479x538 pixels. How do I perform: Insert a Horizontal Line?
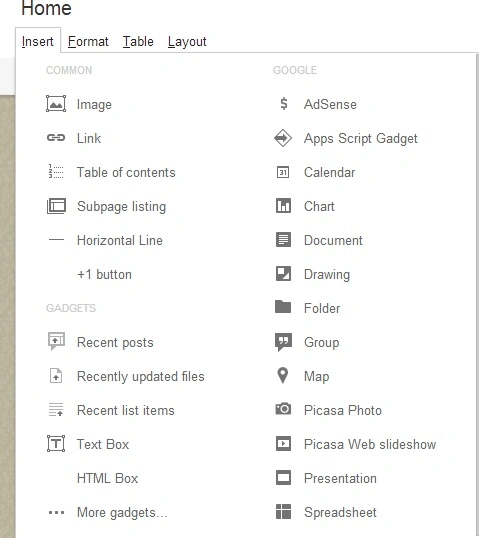tap(120, 240)
